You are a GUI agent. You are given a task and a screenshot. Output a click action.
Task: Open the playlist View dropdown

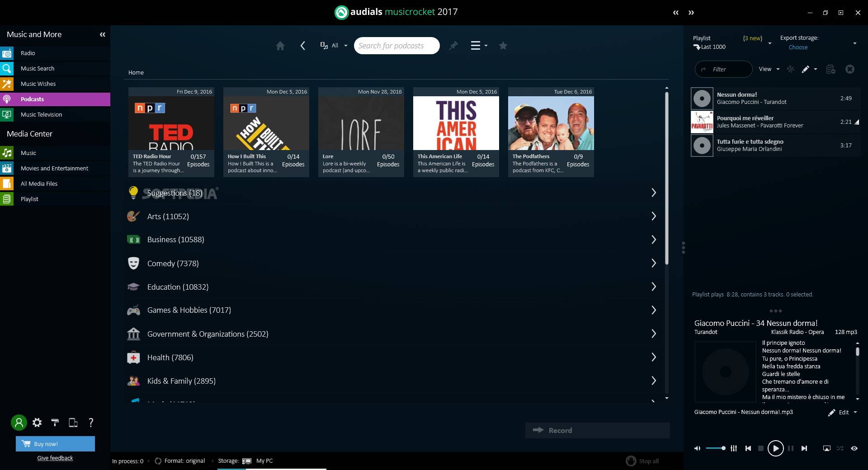pyautogui.click(x=769, y=69)
